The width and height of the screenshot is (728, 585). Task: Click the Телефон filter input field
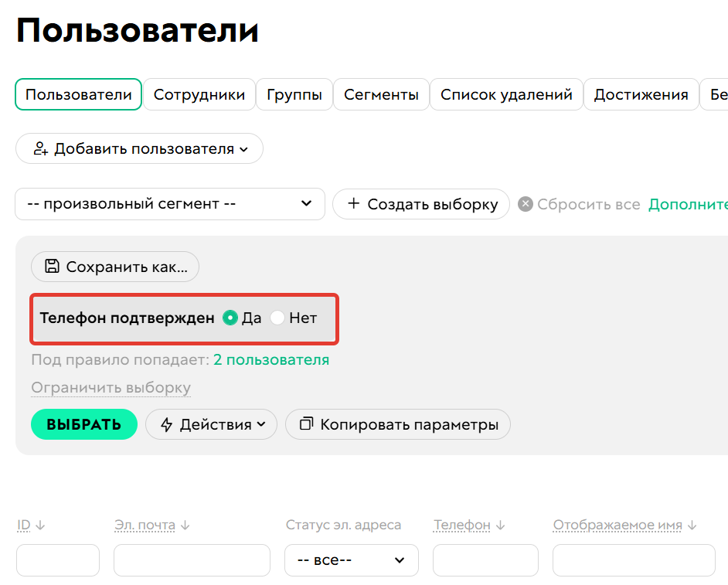pos(485,559)
